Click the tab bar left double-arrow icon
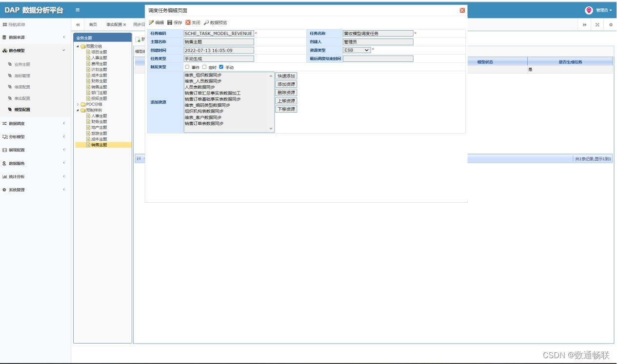 coord(78,24)
